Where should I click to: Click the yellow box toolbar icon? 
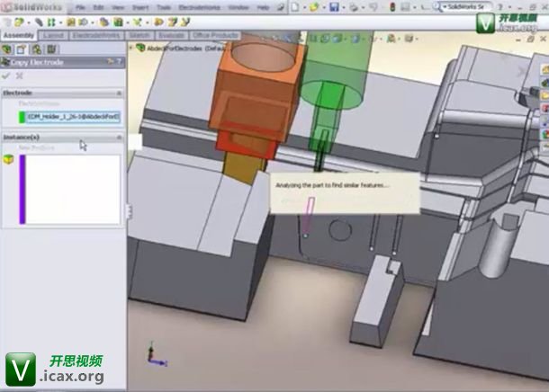pos(71,22)
